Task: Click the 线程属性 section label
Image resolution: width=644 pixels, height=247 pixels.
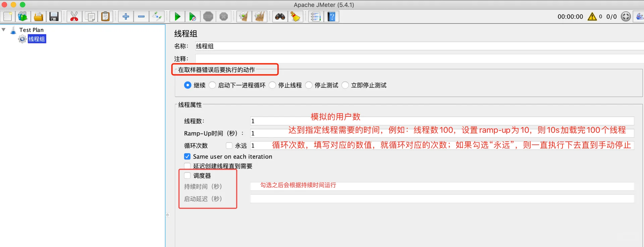Action: [x=190, y=105]
